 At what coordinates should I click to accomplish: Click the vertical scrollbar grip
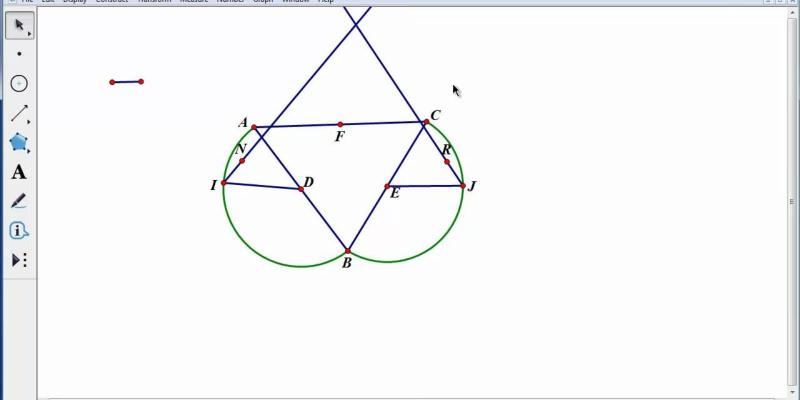tap(791, 201)
